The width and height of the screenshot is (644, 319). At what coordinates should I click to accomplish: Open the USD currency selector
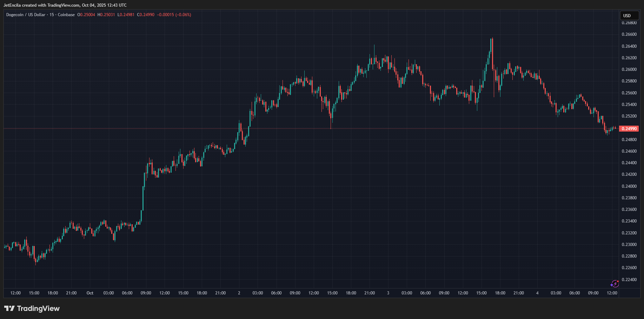point(629,15)
